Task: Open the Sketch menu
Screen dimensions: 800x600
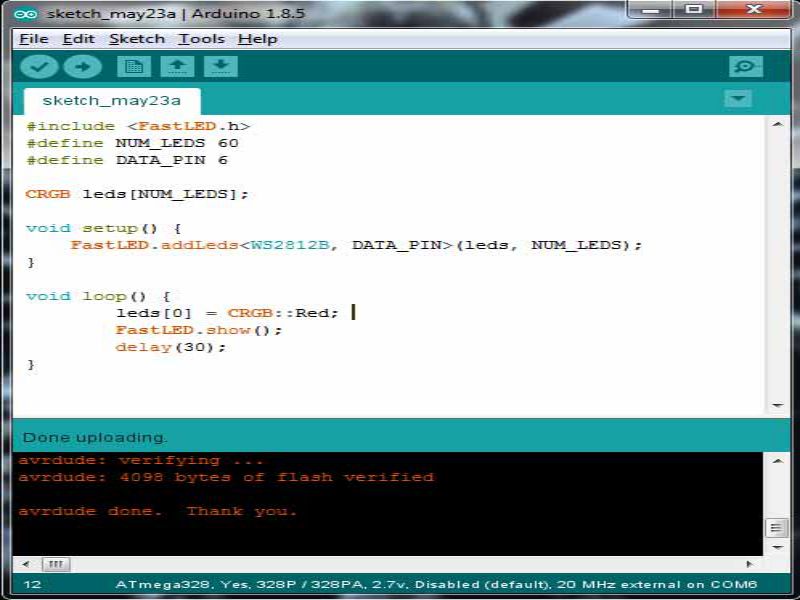Action: [x=137, y=39]
